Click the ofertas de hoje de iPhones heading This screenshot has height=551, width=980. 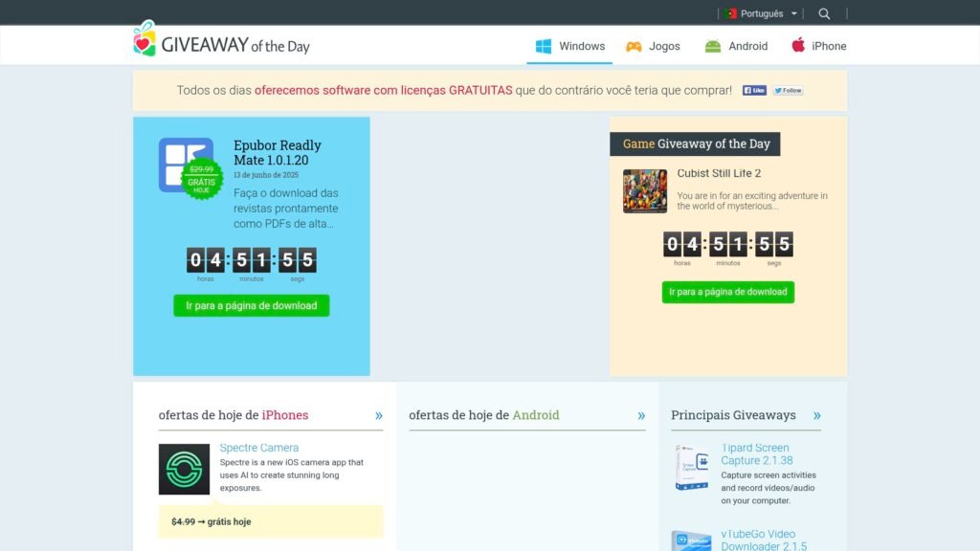(x=234, y=415)
